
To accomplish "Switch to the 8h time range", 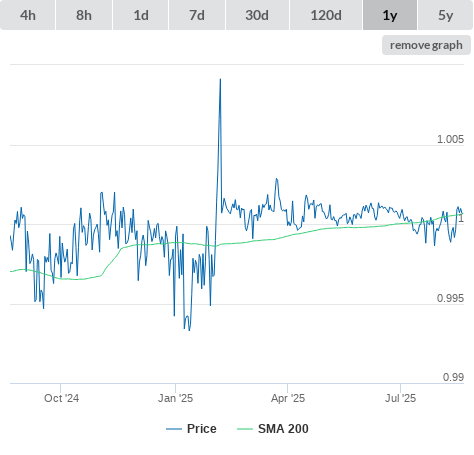I will (84, 15).
